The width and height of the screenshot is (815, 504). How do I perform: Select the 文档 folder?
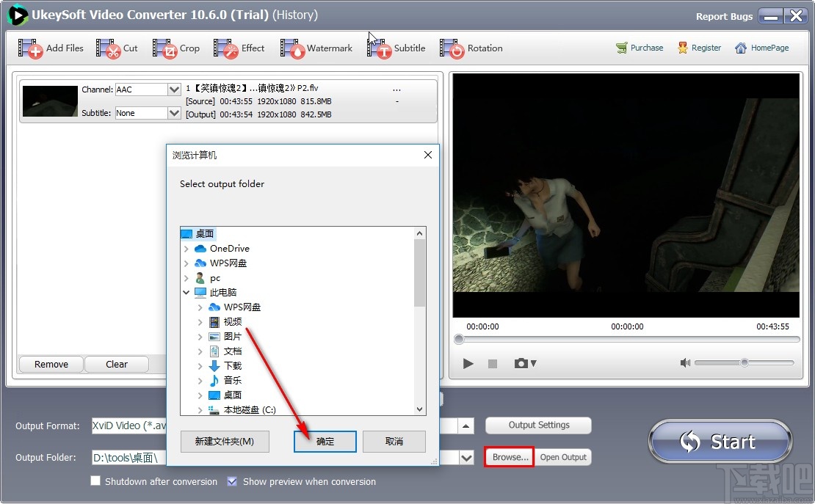[x=232, y=351]
